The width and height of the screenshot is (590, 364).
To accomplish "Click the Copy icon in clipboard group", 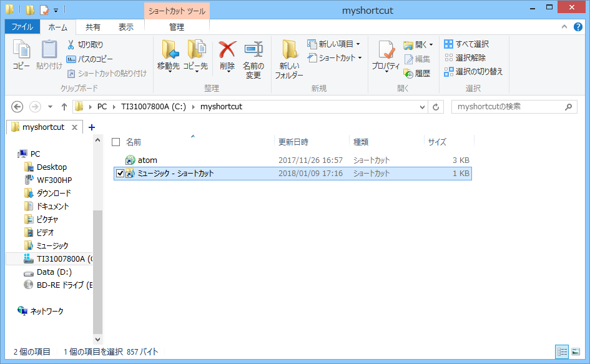I will [x=21, y=49].
